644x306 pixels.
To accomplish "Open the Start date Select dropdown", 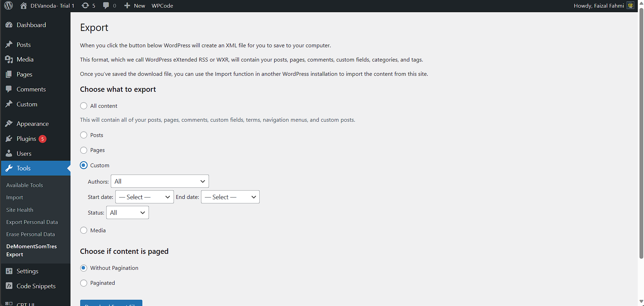I will 144,197.
